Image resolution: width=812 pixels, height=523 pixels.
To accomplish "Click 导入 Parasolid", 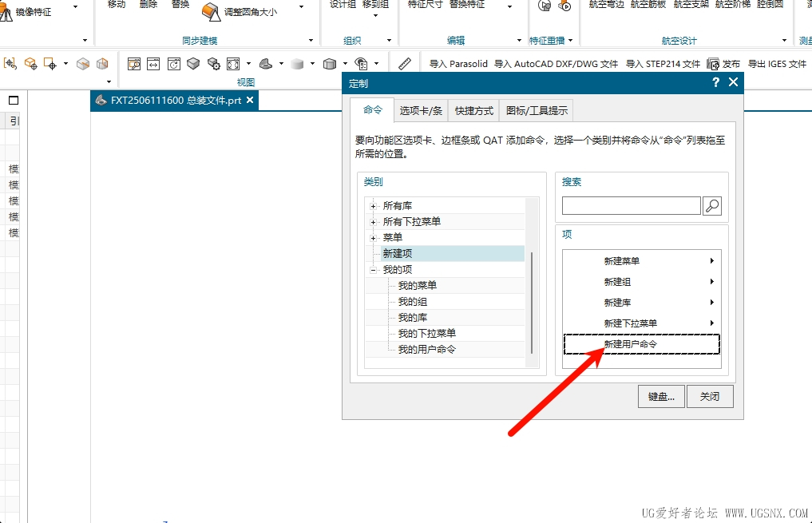I will (458, 64).
